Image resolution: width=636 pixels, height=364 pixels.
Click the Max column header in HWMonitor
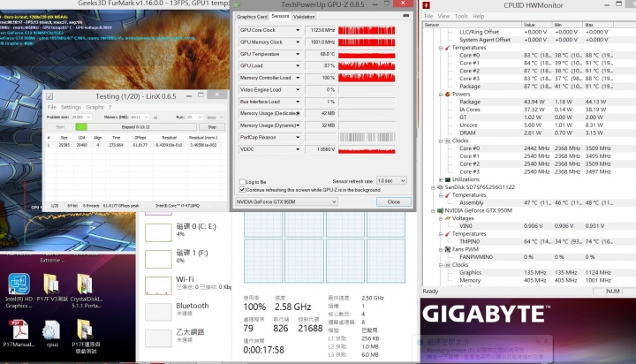click(598, 25)
